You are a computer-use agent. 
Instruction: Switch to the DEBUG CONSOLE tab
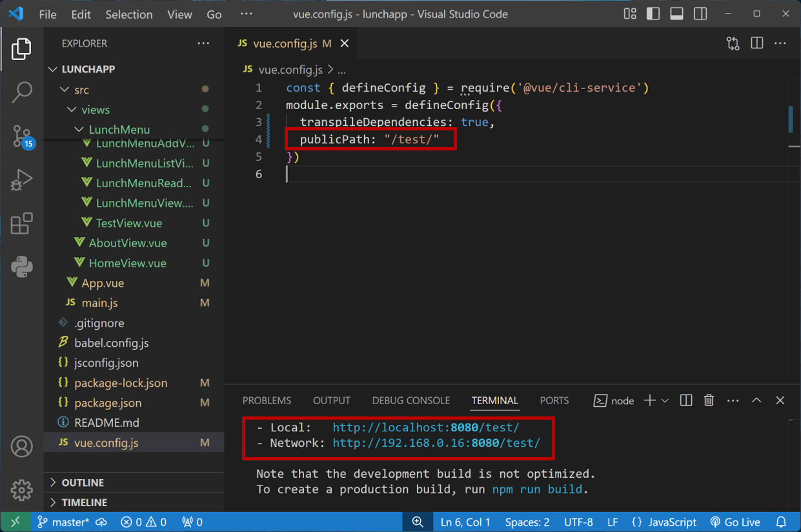tap(411, 401)
